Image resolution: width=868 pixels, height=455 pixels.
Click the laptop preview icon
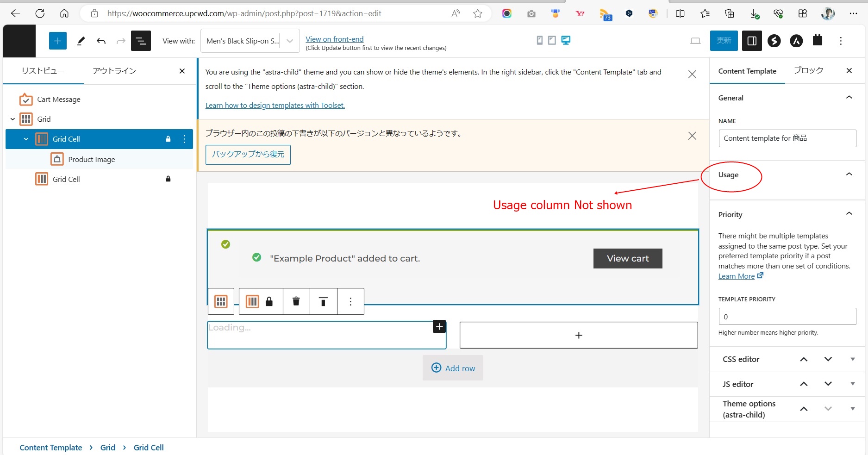(695, 41)
